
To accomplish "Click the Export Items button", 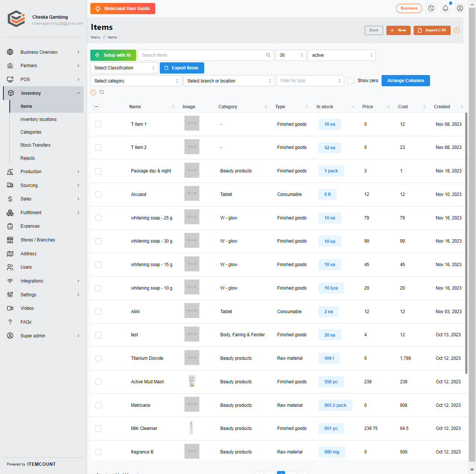I will [x=182, y=68].
